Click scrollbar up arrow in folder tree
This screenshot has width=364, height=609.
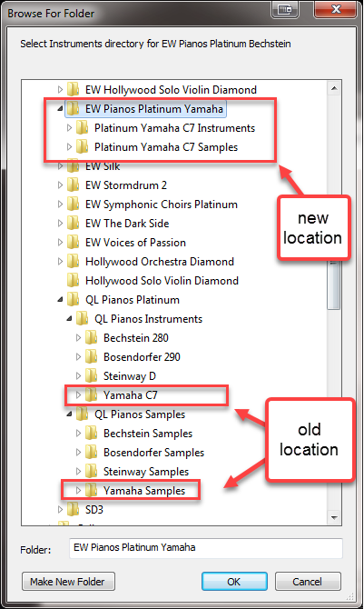pyautogui.click(x=334, y=88)
